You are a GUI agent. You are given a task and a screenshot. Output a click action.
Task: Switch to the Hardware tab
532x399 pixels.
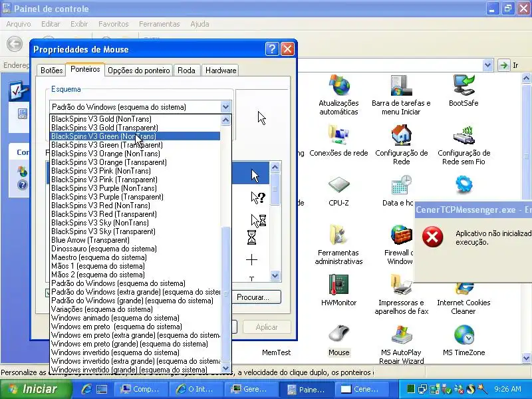(x=221, y=70)
